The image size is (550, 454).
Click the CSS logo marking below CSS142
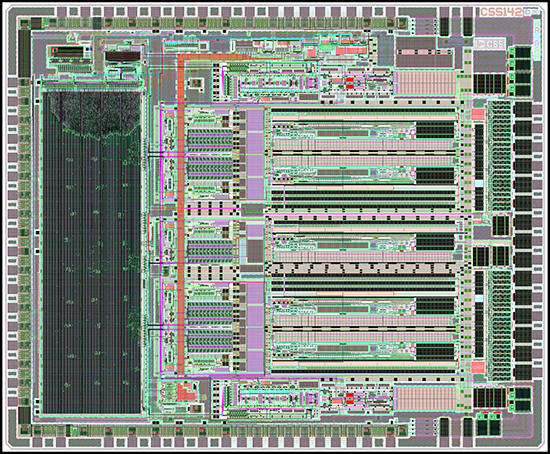pyautogui.click(x=490, y=44)
